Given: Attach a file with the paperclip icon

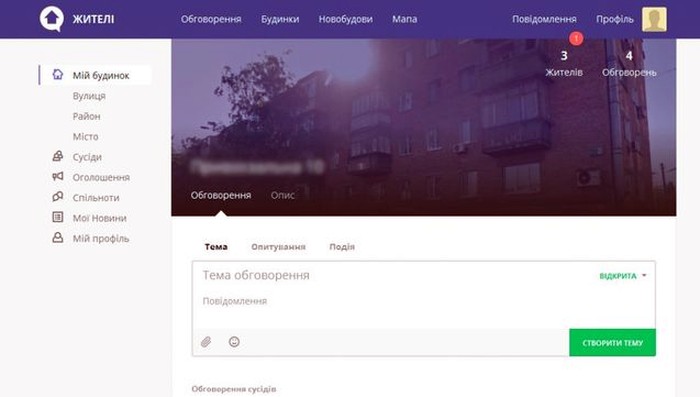Looking at the screenshot, I should pyautogui.click(x=206, y=342).
